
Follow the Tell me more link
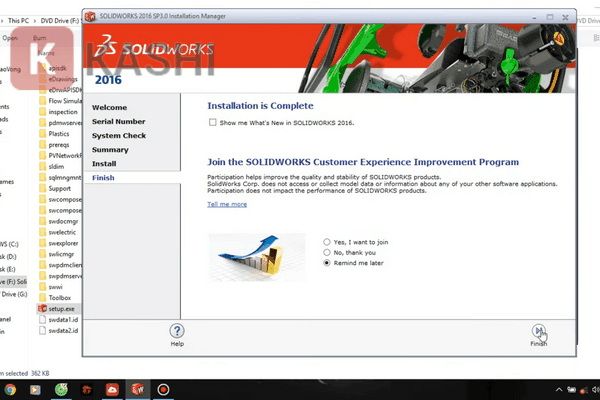click(x=227, y=204)
